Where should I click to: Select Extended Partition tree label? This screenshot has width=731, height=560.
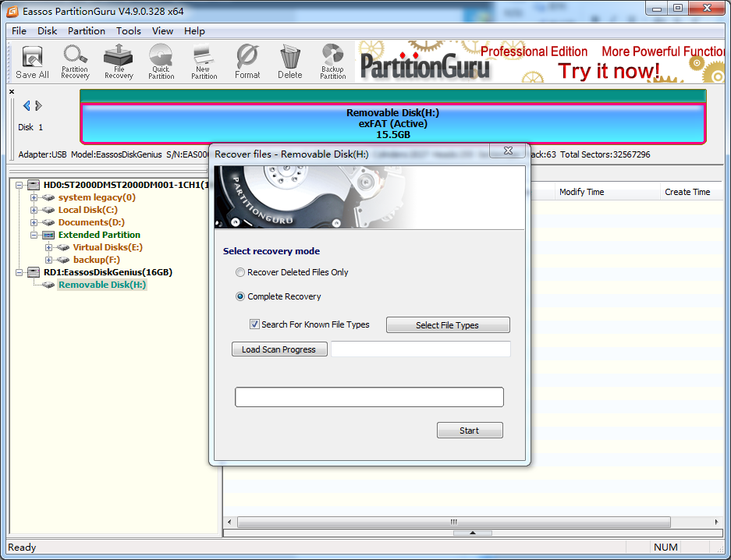click(99, 235)
